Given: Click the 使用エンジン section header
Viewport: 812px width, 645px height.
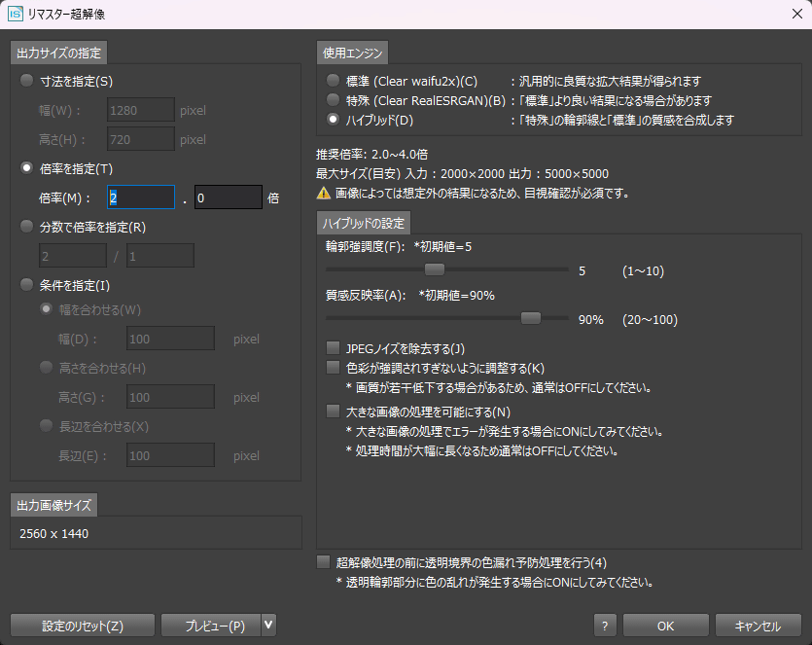Looking at the screenshot, I should coord(352,53).
